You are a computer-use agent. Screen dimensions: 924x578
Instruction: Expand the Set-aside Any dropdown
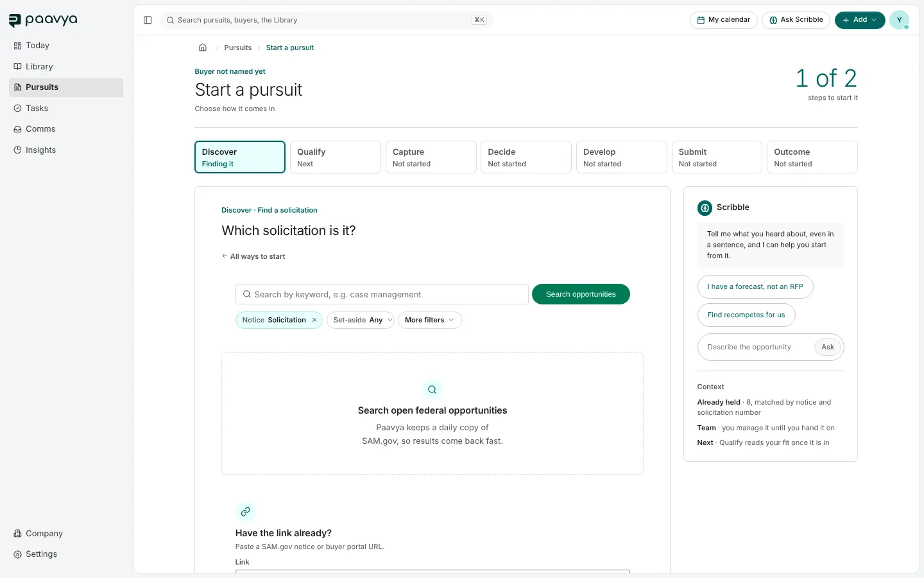pyautogui.click(x=361, y=320)
